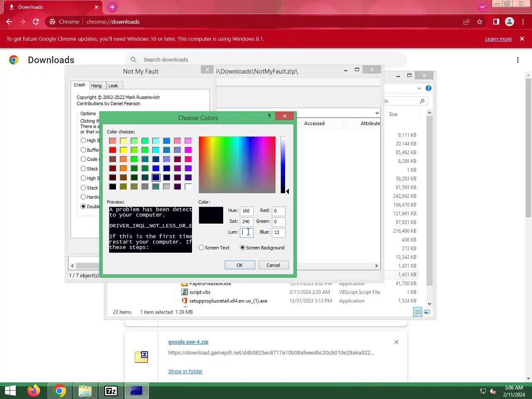Cancel the Choose Colors dialog
The height and width of the screenshot is (399, 532).
click(273, 265)
